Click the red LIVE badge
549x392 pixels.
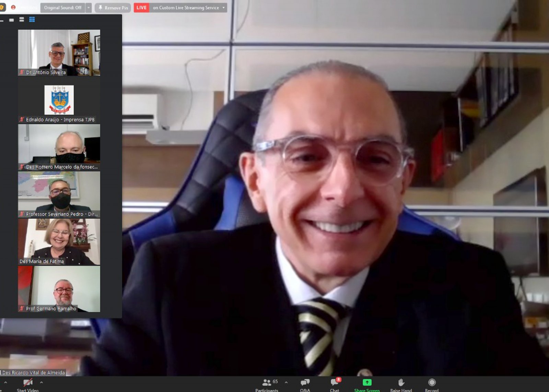pyautogui.click(x=141, y=8)
